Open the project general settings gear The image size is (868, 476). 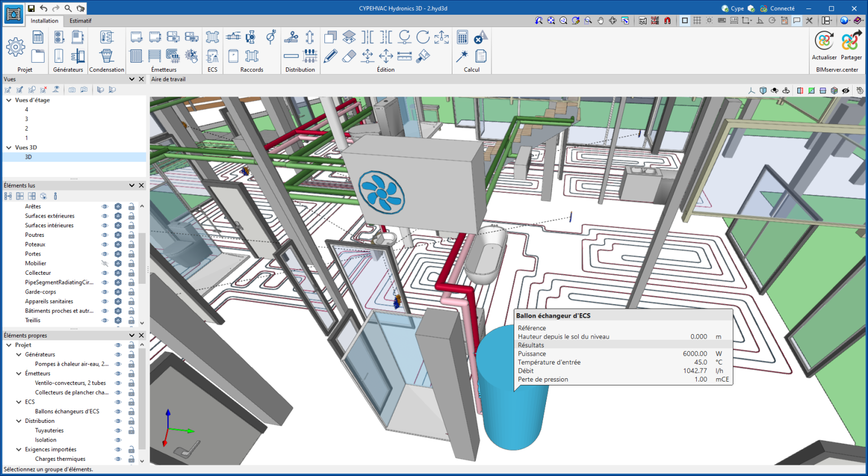coord(15,47)
